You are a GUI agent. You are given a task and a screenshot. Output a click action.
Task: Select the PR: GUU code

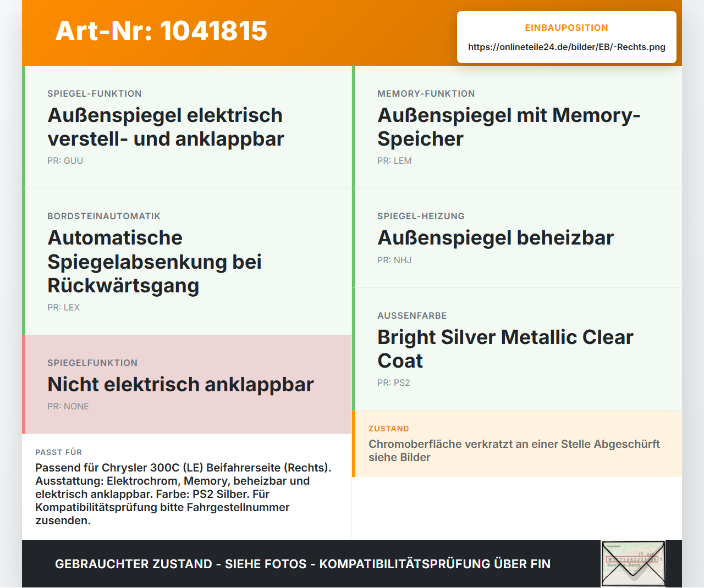65,161
